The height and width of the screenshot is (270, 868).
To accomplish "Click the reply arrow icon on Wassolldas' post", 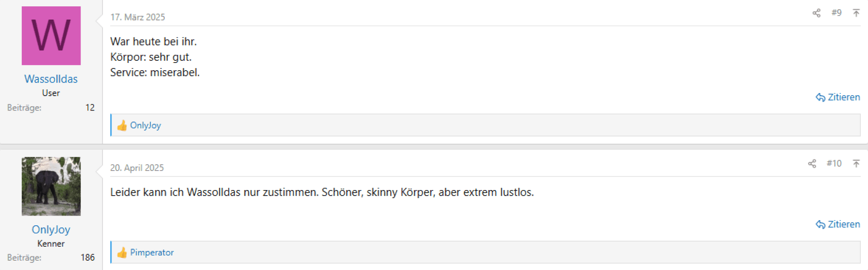I will [x=820, y=97].
